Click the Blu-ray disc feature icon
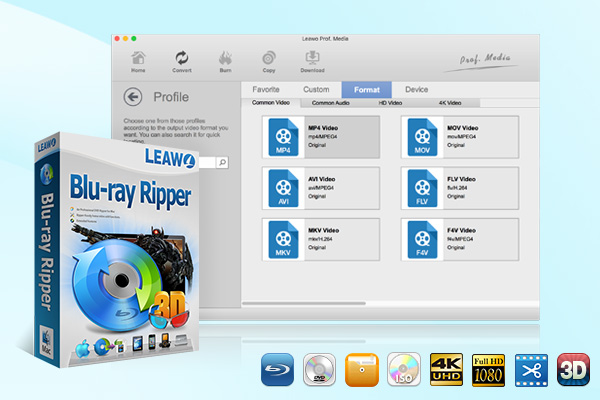Screen dimensions: 600x400 pos(277,369)
